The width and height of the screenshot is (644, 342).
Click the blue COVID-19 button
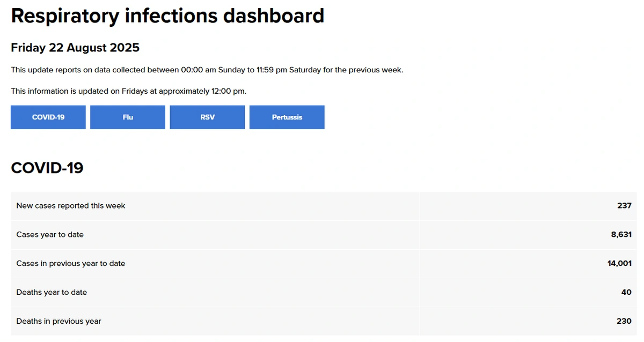[x=48, y=117]
